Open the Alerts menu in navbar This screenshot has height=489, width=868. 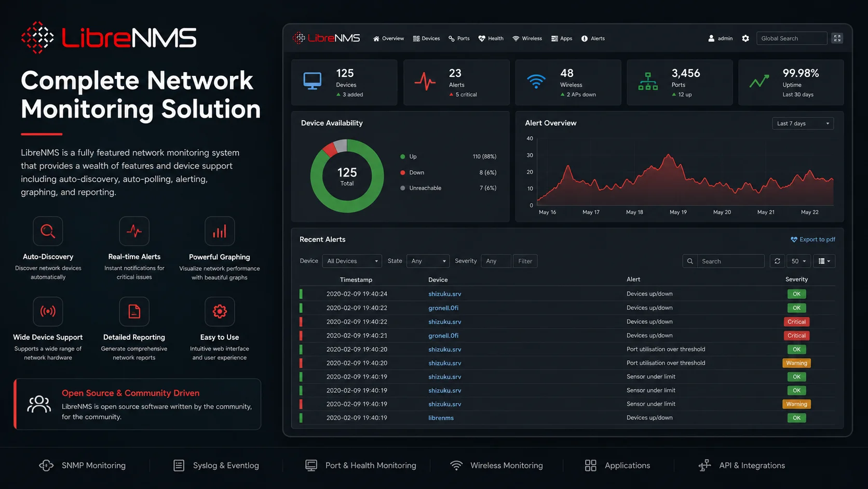pos(593,38)
